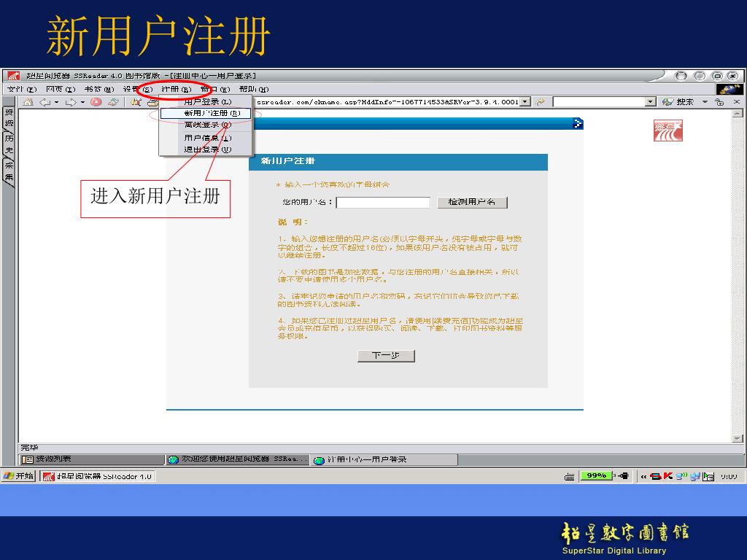Click the blue arrow icon on banner
Screen dimensions: 747x560
578,124
